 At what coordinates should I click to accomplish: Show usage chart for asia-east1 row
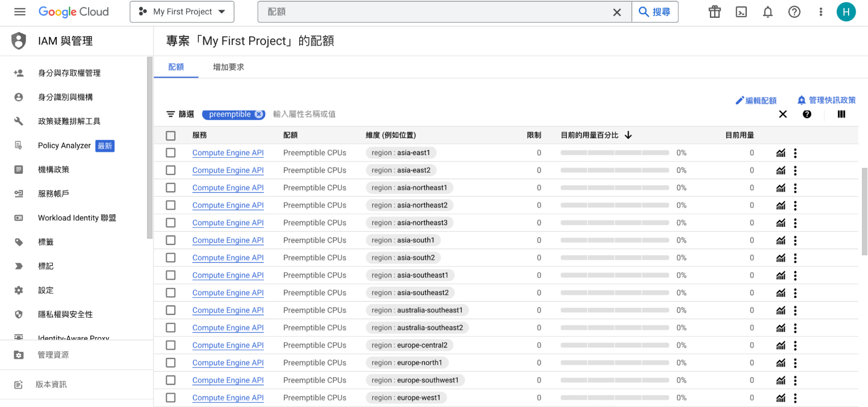point(781,153)
